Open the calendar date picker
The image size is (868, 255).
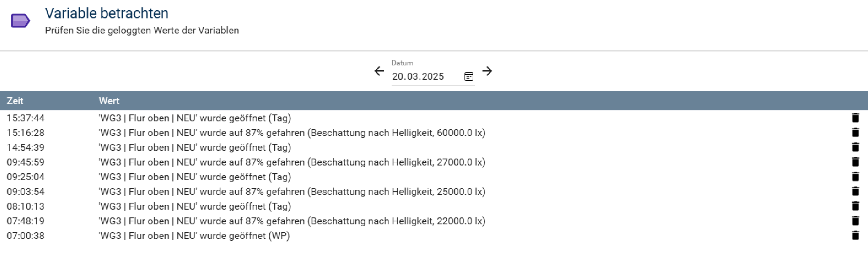click(x=469, y=76)
